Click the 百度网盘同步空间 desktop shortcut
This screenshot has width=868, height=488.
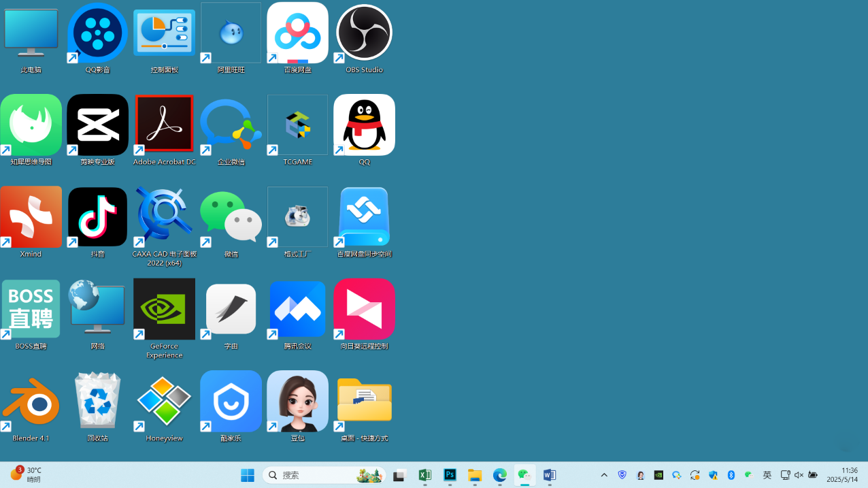coord(364,222)
